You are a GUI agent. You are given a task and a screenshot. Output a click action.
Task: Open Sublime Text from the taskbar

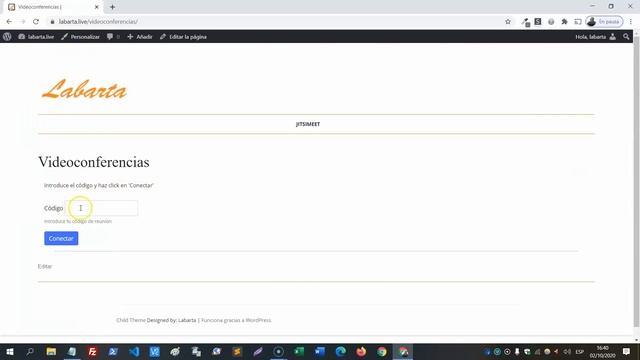click(237, 351)
